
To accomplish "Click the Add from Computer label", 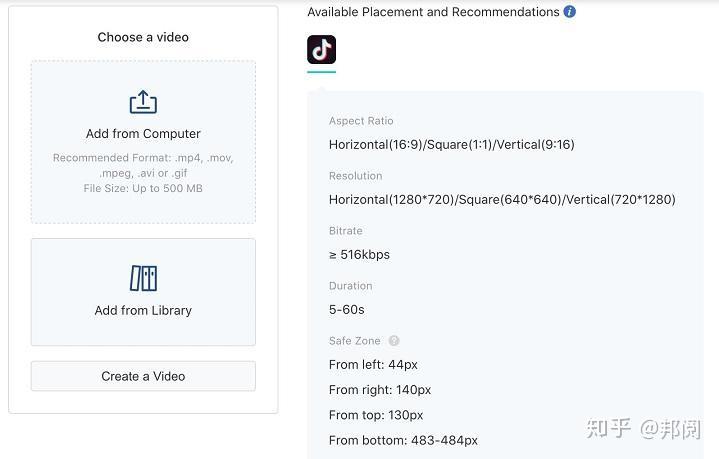I will click(x=143, y=133).
